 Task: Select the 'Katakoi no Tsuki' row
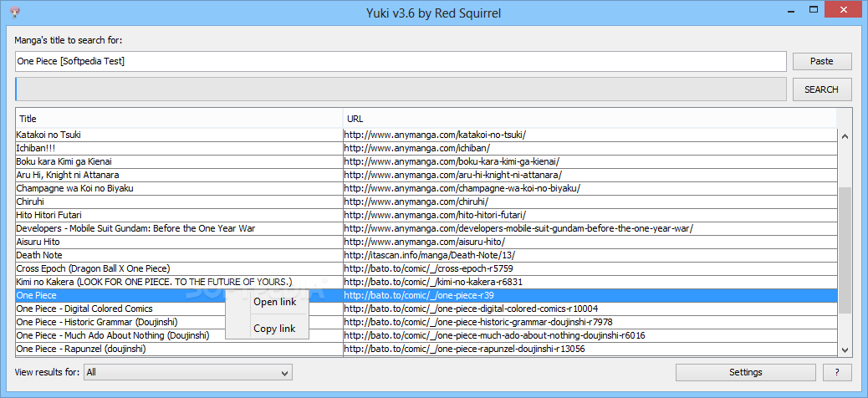point(426,135)
